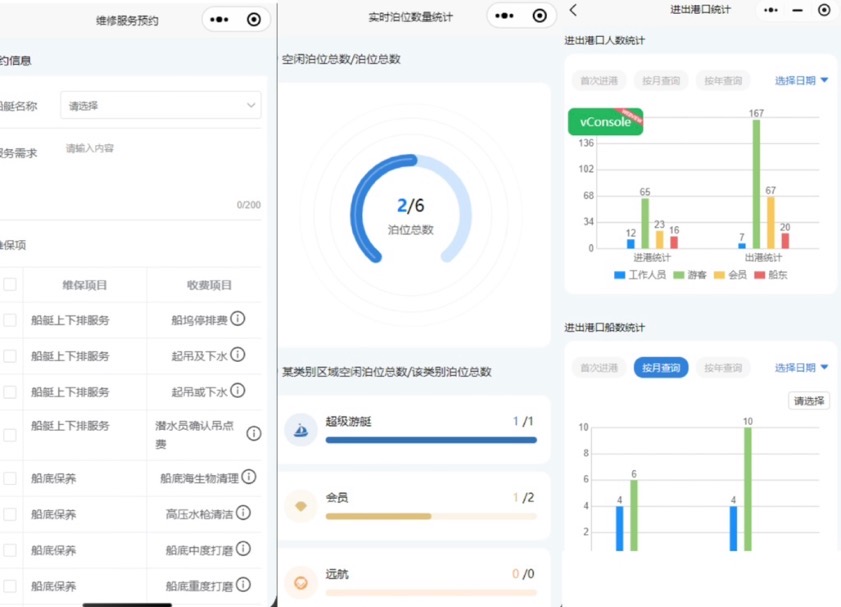841x607 pixels.
Task: Open the 请选择 selector above the vessel chart
Action: point(808,401)
